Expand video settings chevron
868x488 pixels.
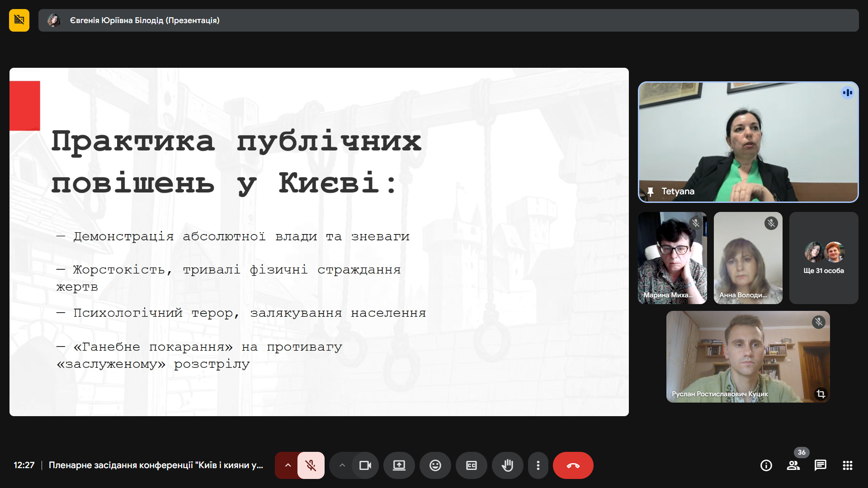click(x=342, y=465)
